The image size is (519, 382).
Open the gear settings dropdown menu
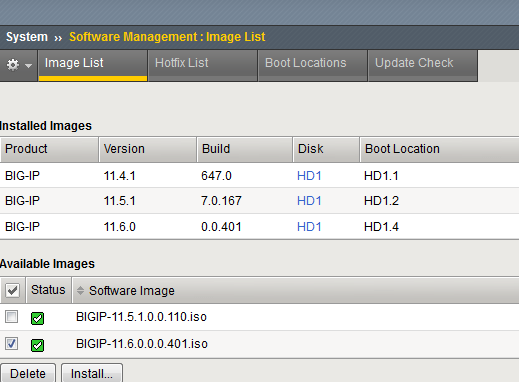[x=19, y=65]
